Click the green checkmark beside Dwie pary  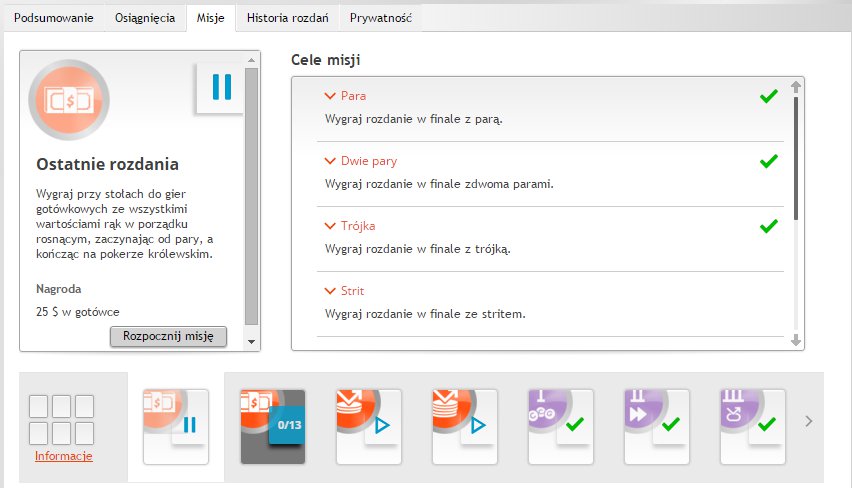pyautogui.click(x=768, y=162)
